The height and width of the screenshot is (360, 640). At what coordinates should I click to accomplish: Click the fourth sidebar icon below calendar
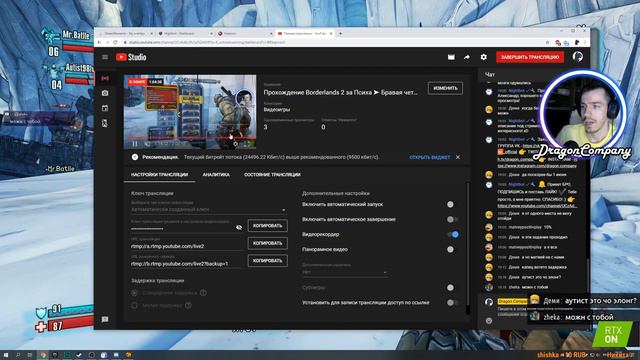105,123
